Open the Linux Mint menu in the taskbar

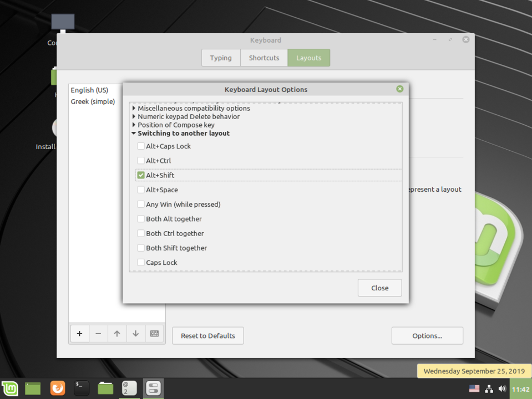10,388
